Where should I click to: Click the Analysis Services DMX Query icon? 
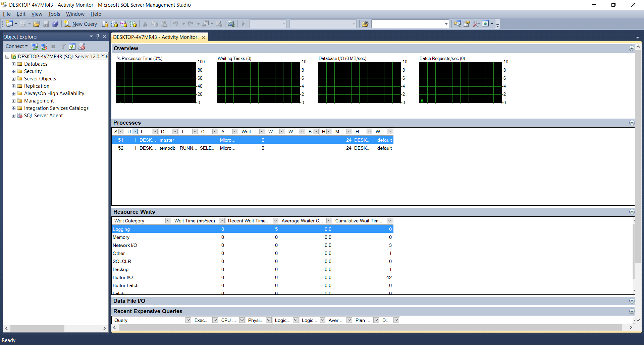tap(124, 24)
